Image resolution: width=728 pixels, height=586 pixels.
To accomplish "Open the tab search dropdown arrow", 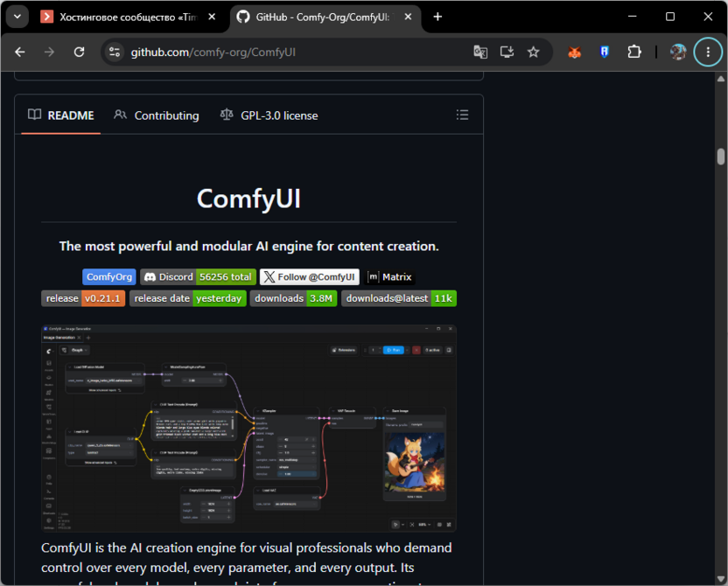I will click(17, 17).
